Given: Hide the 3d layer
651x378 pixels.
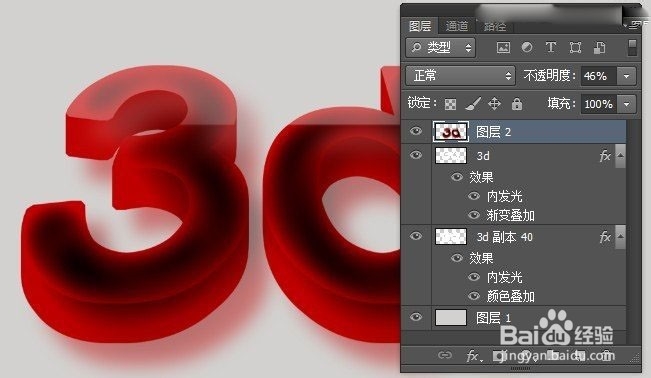Looking at the screenshot, I should click(416, 155).
